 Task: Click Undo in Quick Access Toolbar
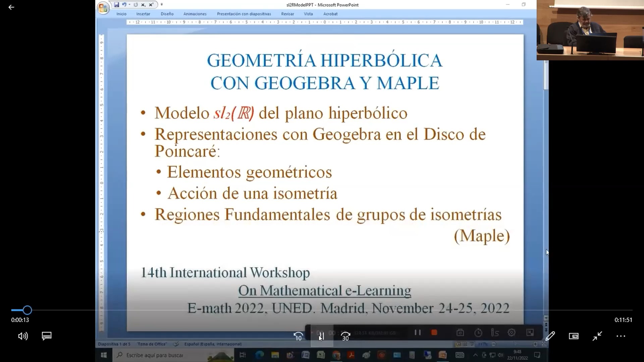point(124,5)
